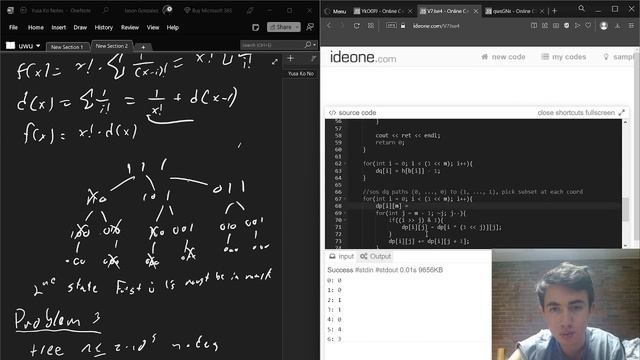Click the notebook icon beside UWU
The height and width of the screenshot is (360, 640).
10,46
